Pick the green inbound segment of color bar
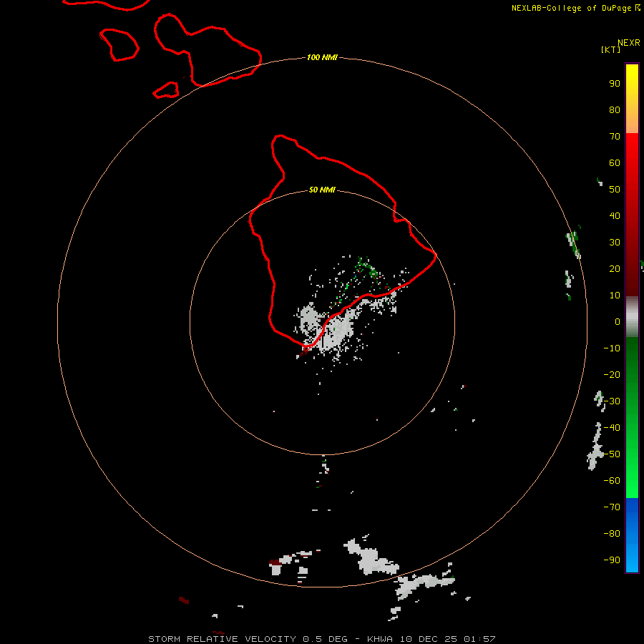The image size is (644, 644). (632, 417)
